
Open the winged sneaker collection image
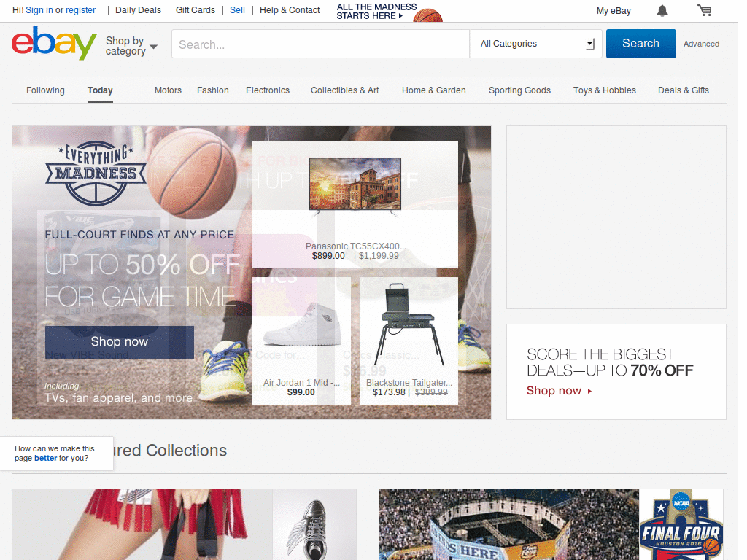pos(314,525)
